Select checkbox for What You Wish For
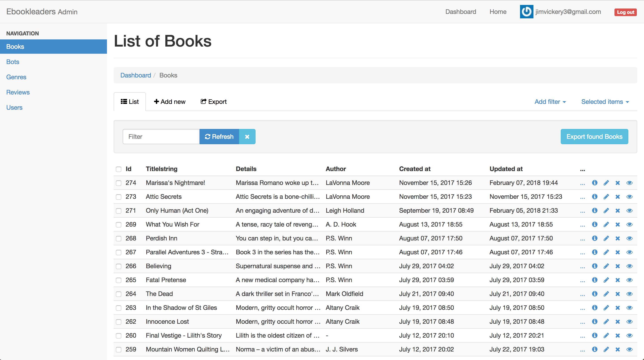The height and width of the screenshot is (360, 644). tap(119, 225)
